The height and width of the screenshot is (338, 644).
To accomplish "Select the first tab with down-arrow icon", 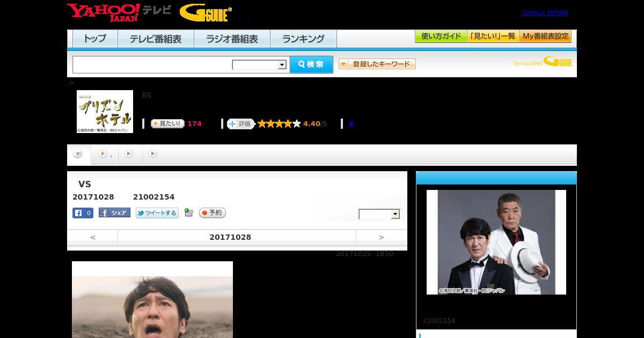I will pos(78,155).
